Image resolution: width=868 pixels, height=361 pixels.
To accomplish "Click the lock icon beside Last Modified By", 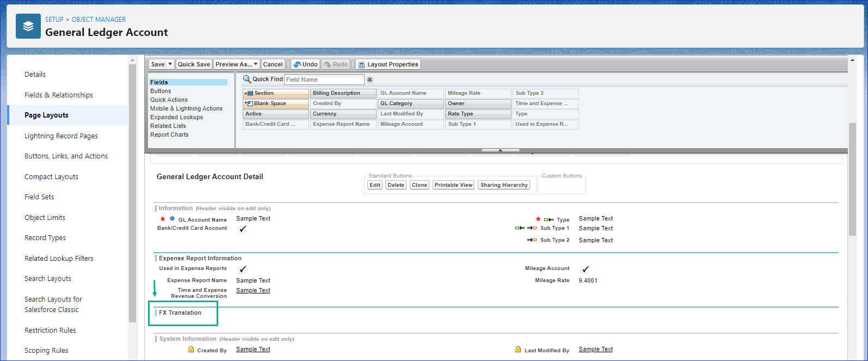I will (x=518, y=350).
